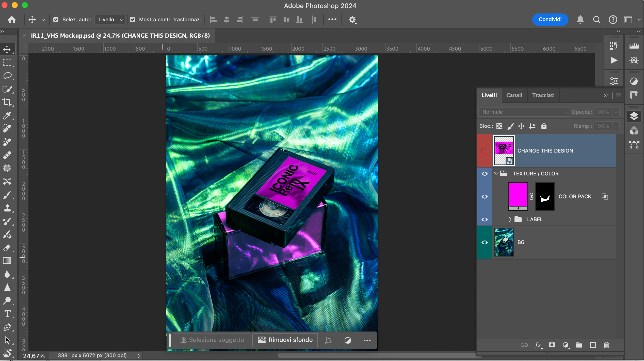
Task: Select the Gradient tool
Action: (7, 261)
